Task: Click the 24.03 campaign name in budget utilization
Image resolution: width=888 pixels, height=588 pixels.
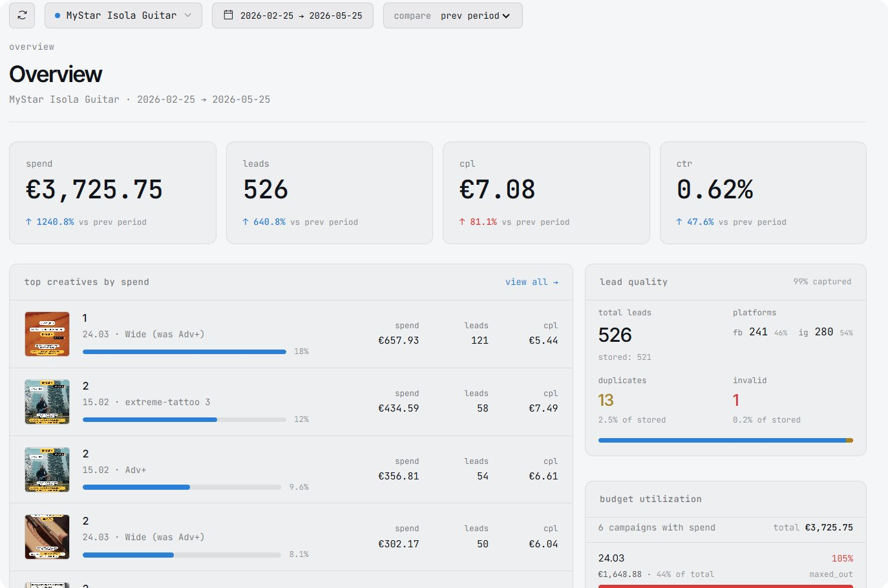Action: pyautogui.click(x=611, y=558)
